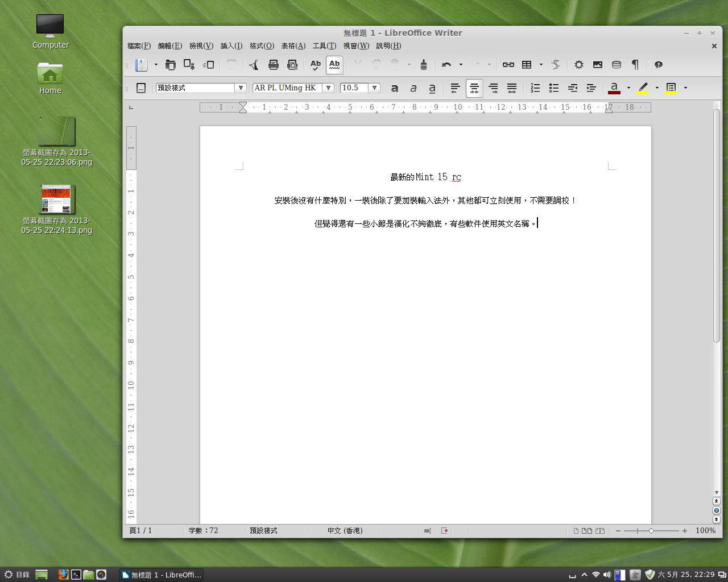Screen dimensions: 728x582
Task: Click the Hyperlink chain icon
Action: 508,65
